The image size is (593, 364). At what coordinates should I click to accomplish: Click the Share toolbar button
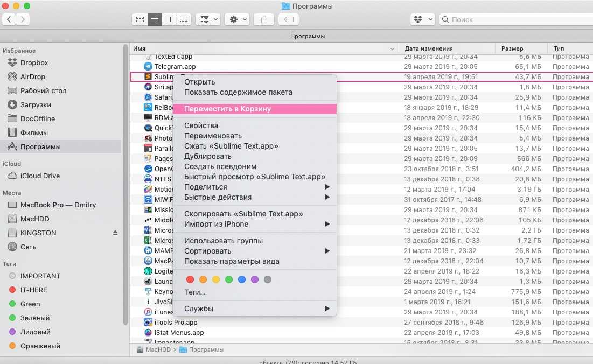point(264,19)
